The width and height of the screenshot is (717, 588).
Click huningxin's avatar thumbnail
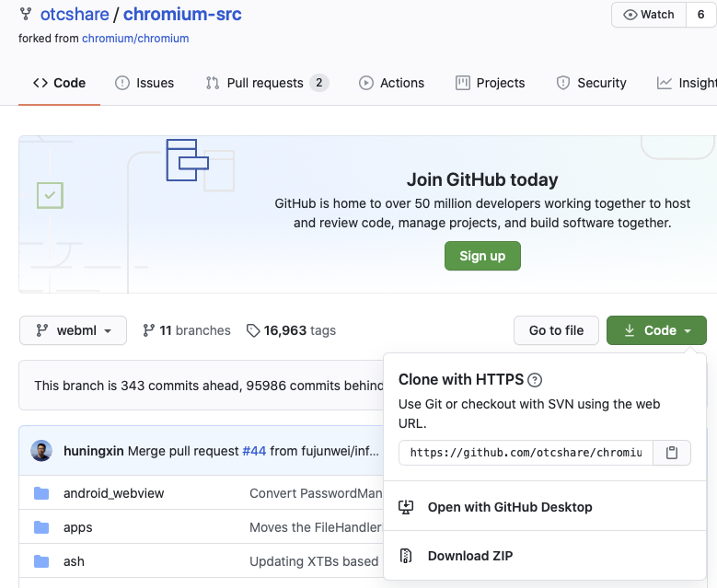41,451
